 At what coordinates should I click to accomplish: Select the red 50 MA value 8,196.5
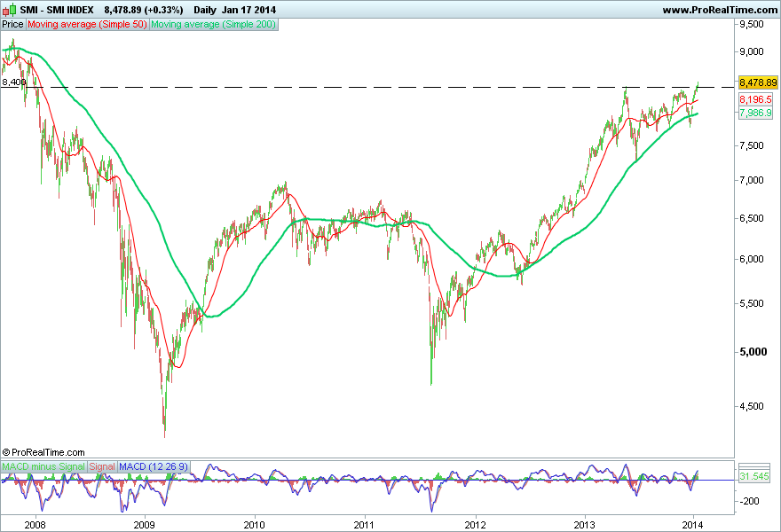[755, 99]
